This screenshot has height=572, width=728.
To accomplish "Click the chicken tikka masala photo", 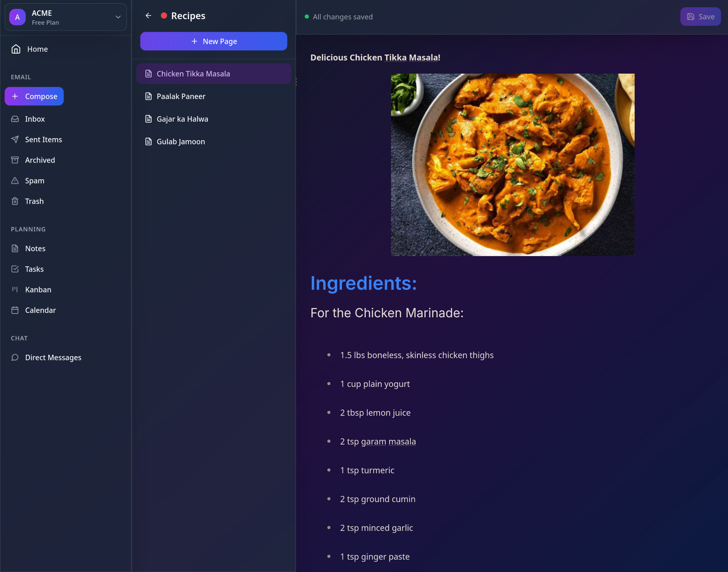I will [x=513, y=165].
